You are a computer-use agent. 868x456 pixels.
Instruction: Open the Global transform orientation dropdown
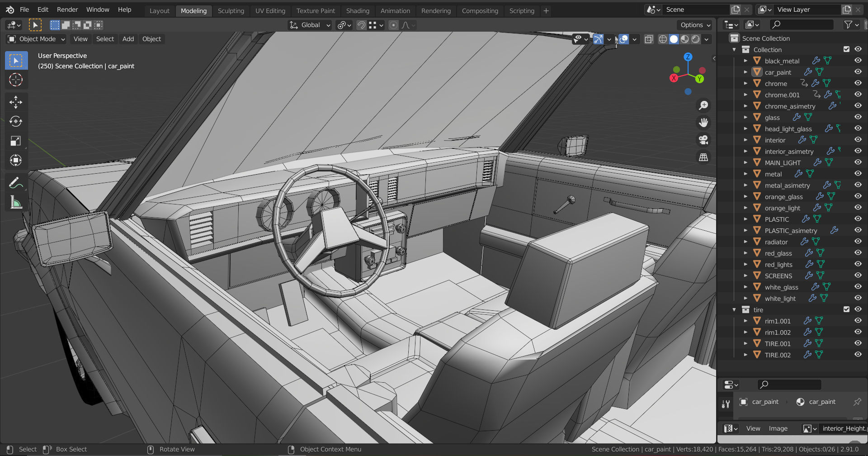(310, 25)
